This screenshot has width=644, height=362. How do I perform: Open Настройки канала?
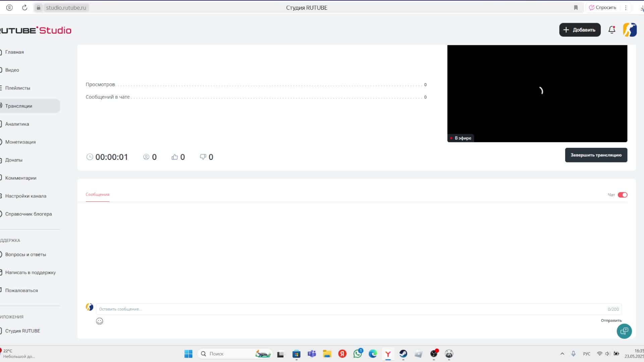[25, 196]
